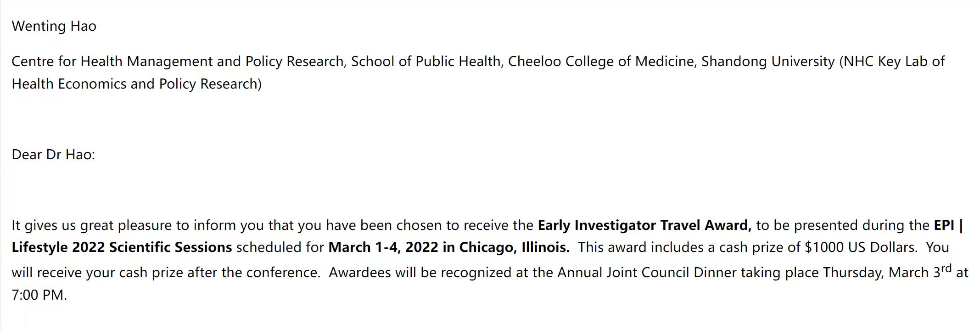Click bold 'March 1-4, 2022 in Chicago, Illinois.'
The image size is (980, 330).
[449, 247]
